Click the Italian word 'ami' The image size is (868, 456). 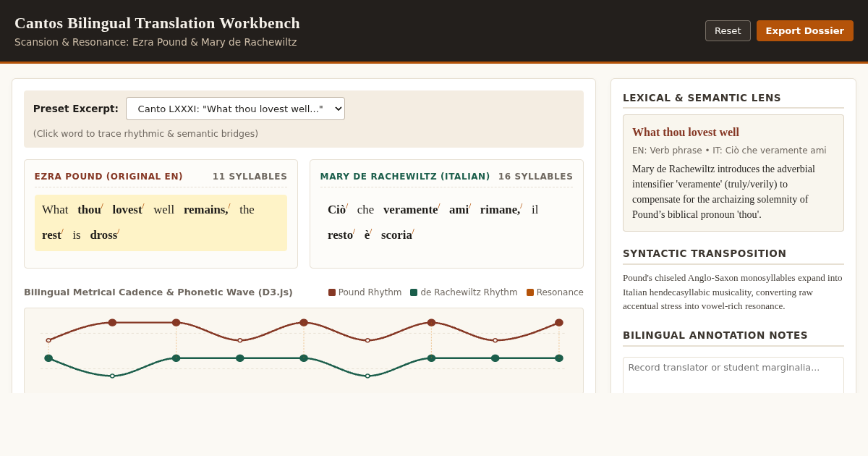459,210
